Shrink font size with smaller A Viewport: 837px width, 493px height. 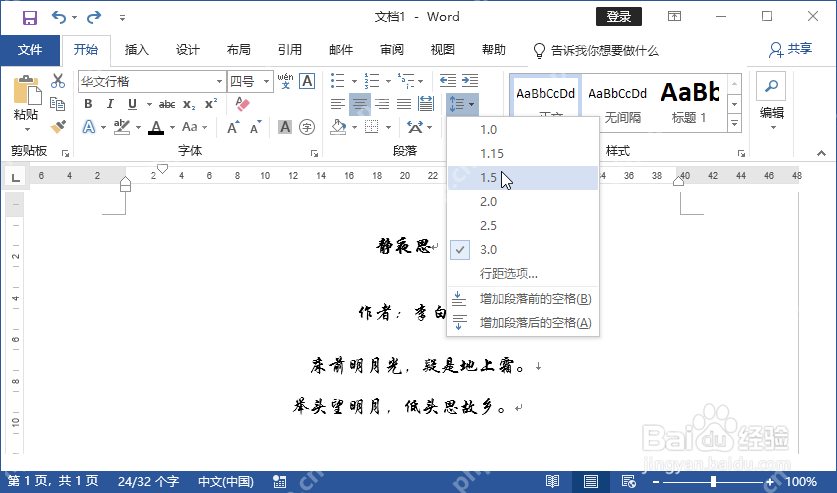[256, 128]
